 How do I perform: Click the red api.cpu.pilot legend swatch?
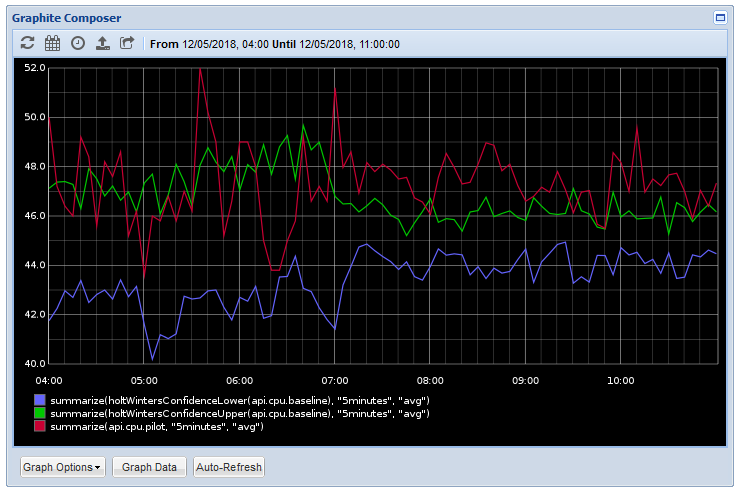[40, 426]
